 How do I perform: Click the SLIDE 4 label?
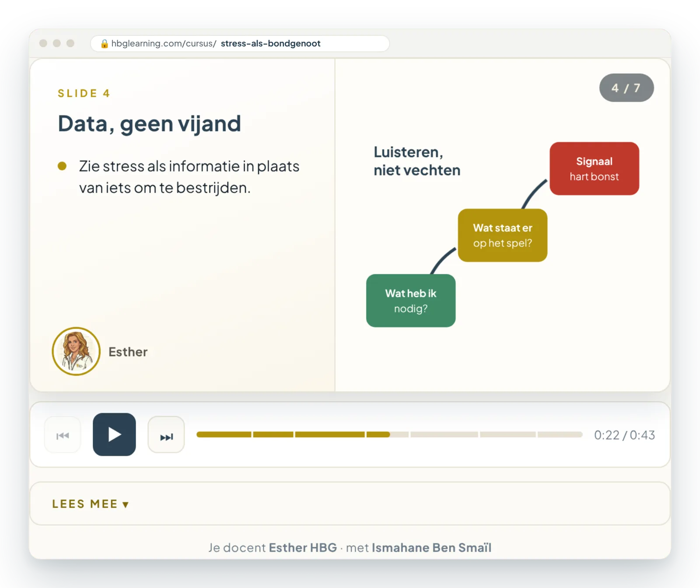point(84,93)
